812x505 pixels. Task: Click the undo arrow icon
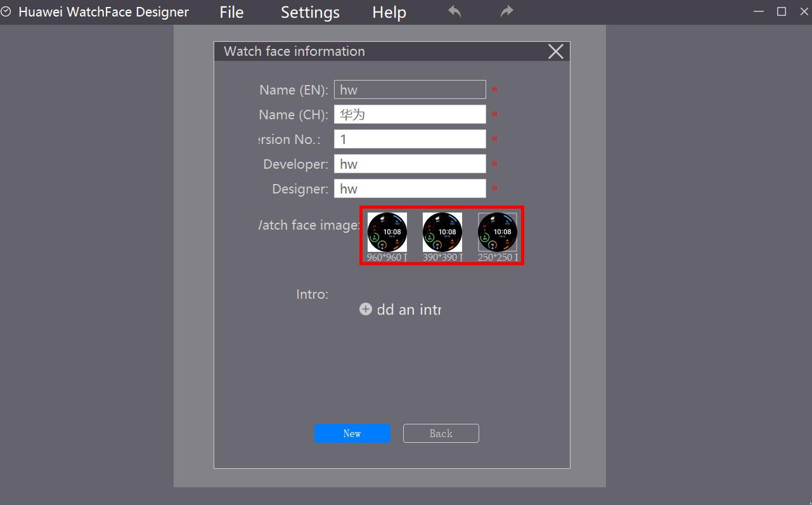pyautogui.click(x=454, y=11)
